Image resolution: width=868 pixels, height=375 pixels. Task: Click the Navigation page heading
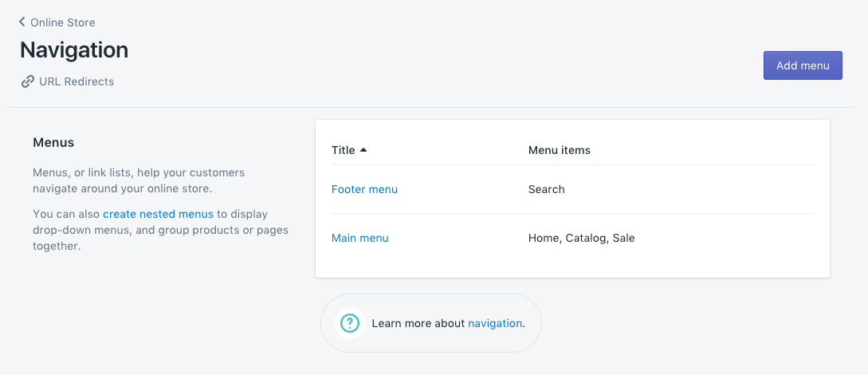pos(74,49)
